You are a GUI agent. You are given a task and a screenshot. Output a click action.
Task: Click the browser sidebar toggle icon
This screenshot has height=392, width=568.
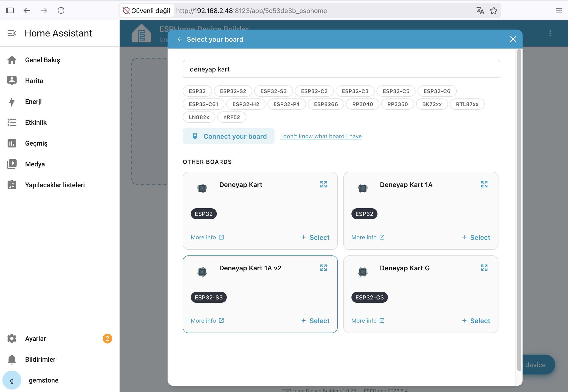[x=10, y=11]
